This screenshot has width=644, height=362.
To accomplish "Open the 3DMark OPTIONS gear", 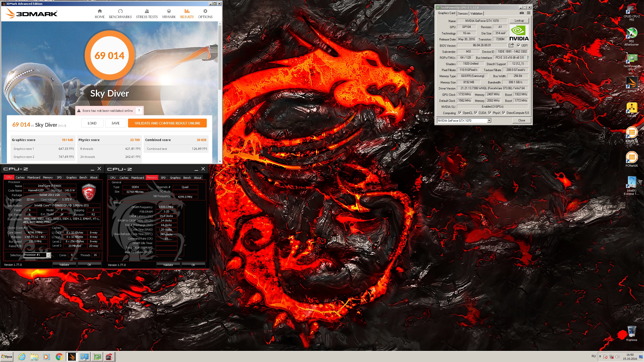I will tap(205, 14).
